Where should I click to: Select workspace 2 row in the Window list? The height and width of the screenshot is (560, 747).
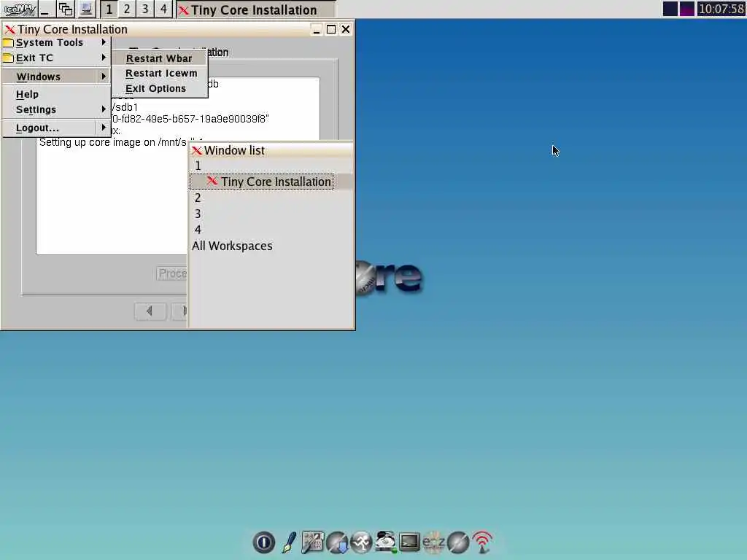point(271,198)
